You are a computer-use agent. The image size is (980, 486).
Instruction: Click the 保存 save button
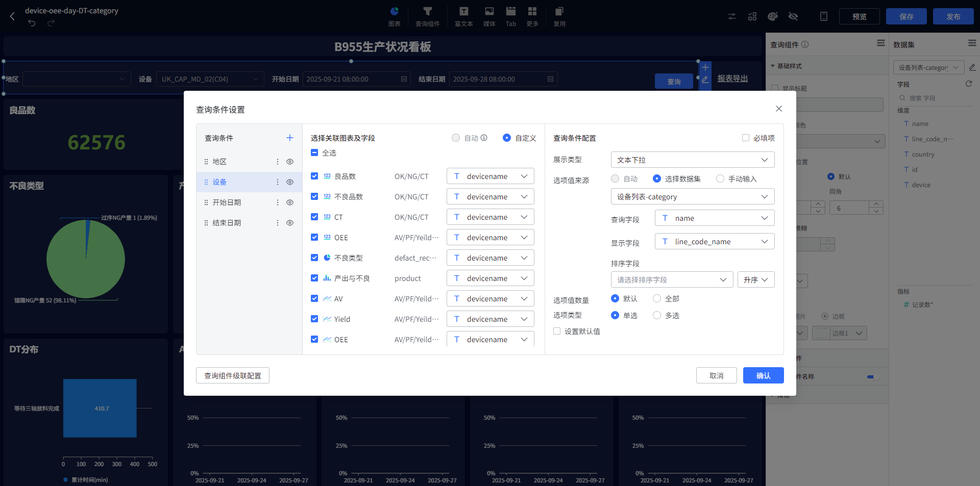tap(906, 16)
